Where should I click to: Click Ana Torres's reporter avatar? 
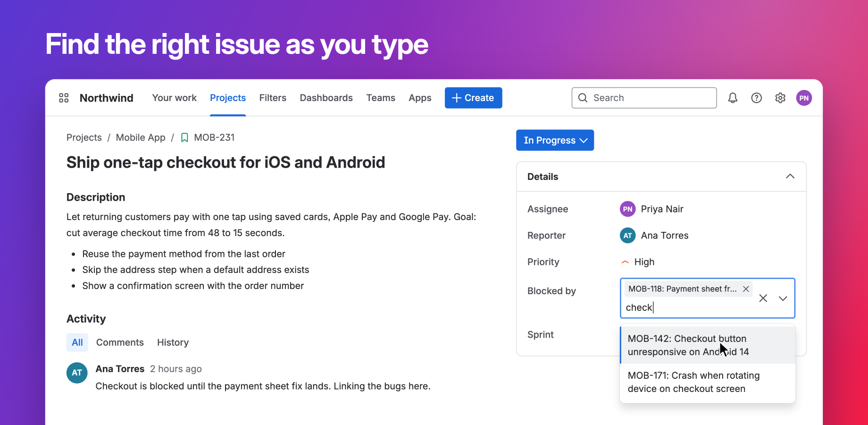(x=627, y=235)
